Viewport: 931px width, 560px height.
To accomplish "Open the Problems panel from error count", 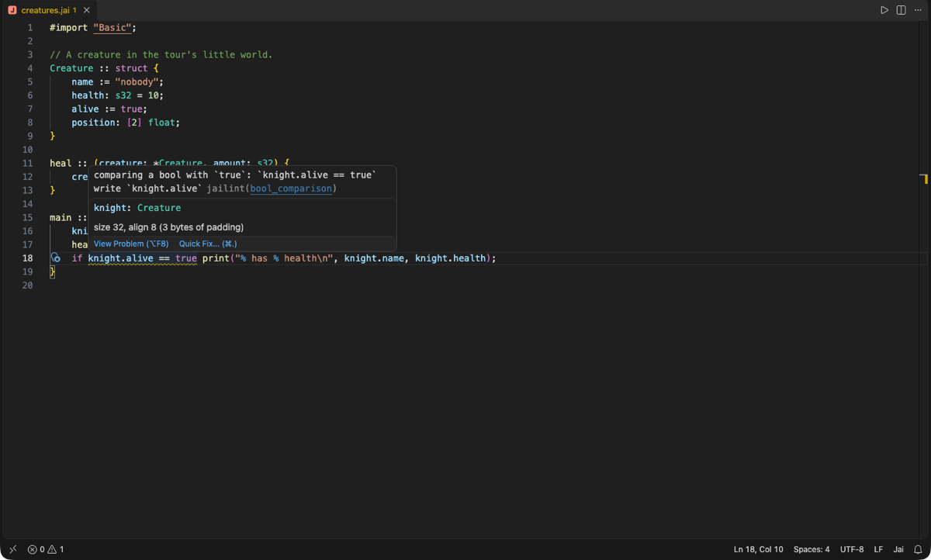I will pos(36,549).
